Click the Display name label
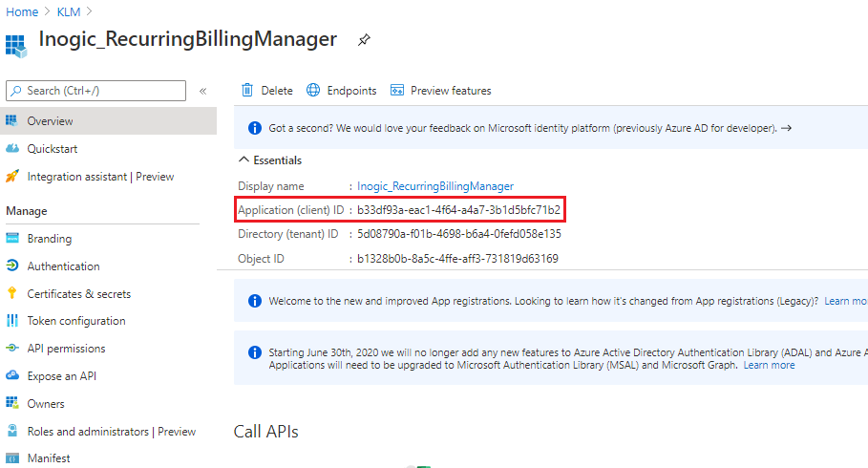The width and height of the screenshot is (868, 468). point(270,186)
